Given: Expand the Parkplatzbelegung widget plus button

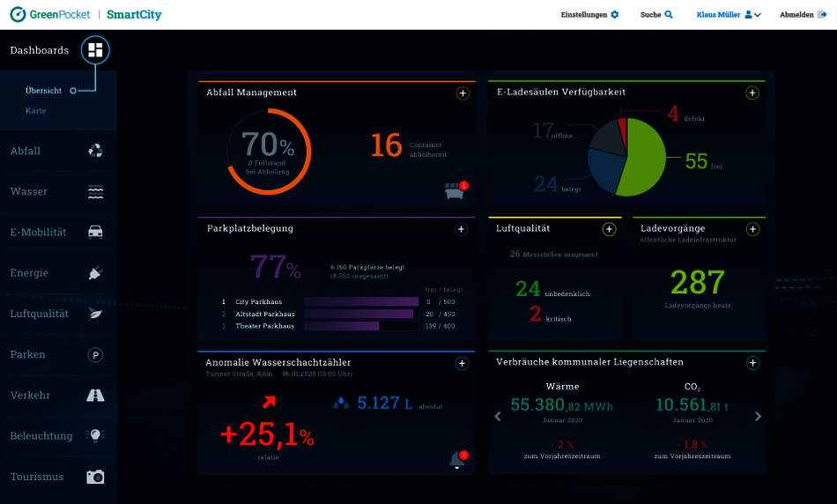Looking at the screenshot, I should [x=461, y=229].
